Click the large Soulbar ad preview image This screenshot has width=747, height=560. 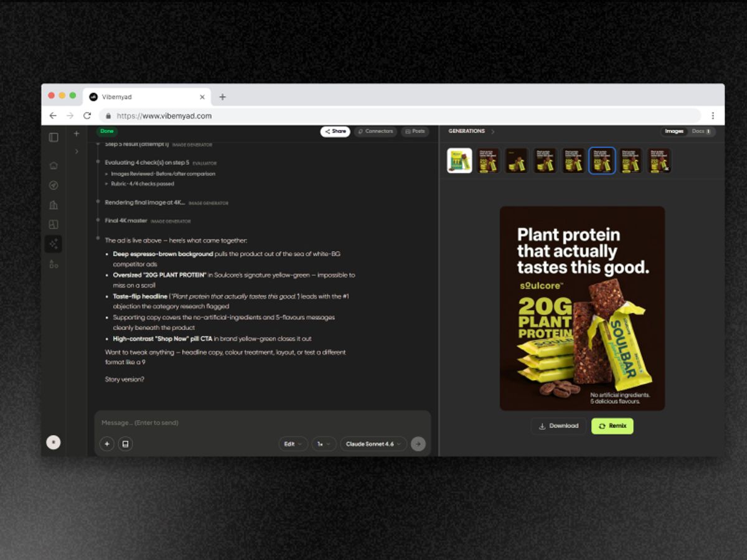(582, 309)
